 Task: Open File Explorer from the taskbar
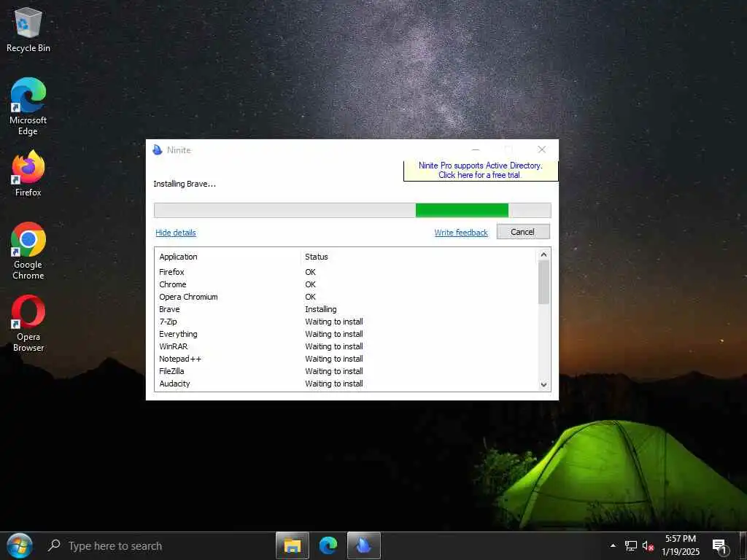(x=292, y=545)
